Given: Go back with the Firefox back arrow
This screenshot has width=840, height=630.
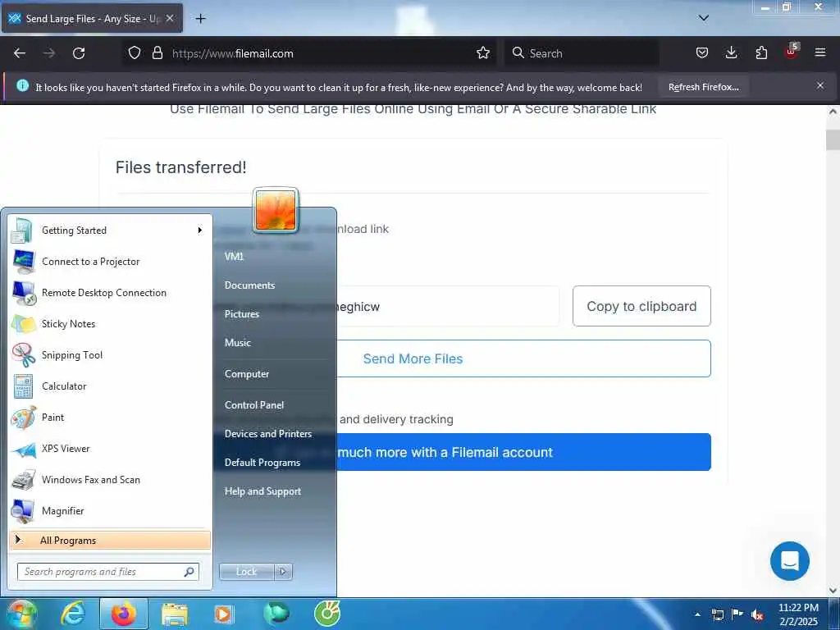Looking at the screenshot, I should pos(20,53).
